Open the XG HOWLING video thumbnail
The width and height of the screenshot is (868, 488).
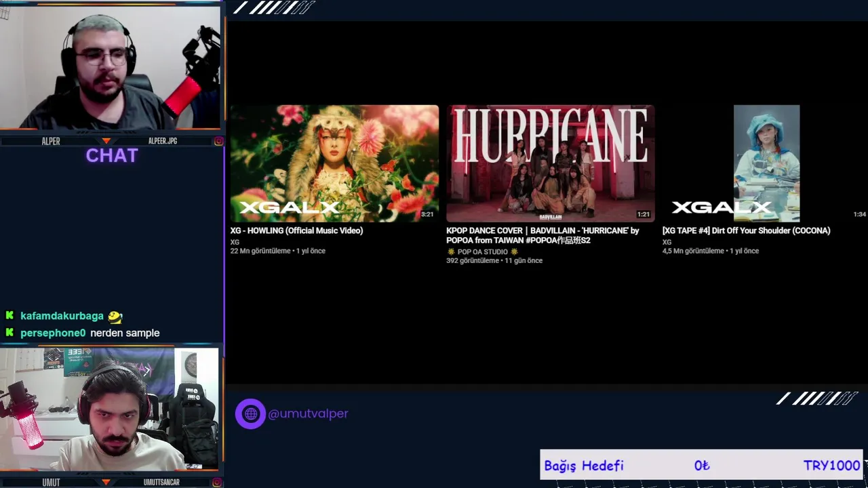point(334,163)
